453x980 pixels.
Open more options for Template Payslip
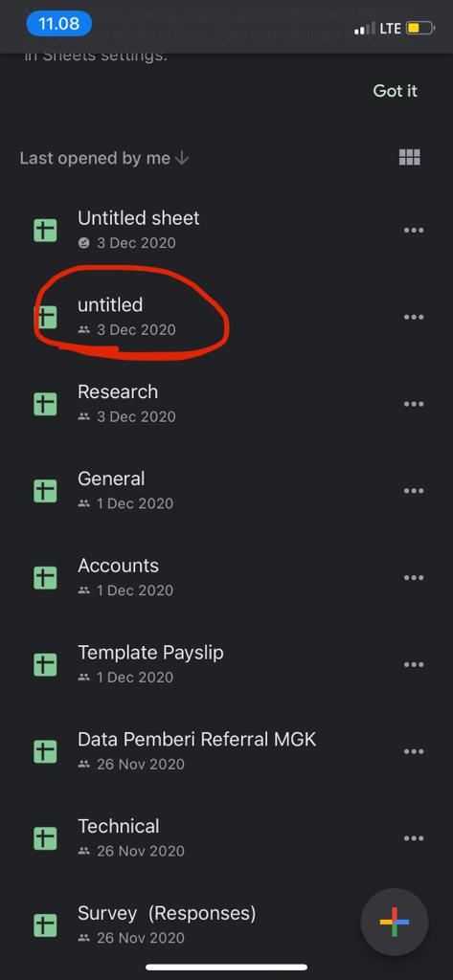click(x=414, y=664)
